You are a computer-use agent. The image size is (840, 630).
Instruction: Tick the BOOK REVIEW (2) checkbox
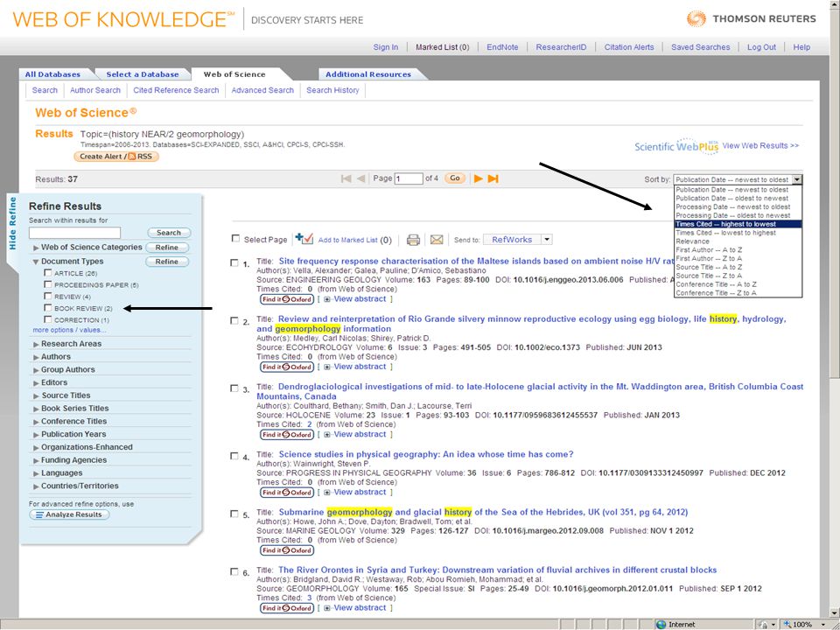coord(47,308)
